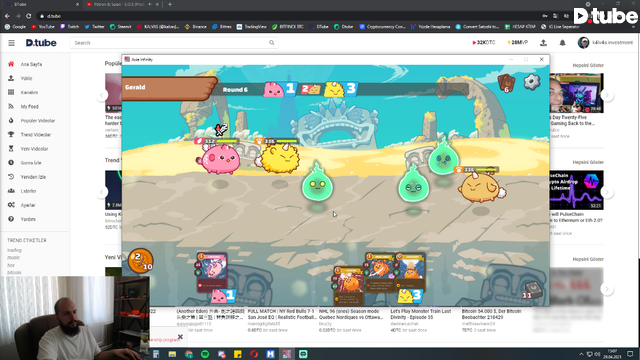Click the card deck icon showing 6
The width and height of the screenshot is (640, 360).
[x=506, y=83]
